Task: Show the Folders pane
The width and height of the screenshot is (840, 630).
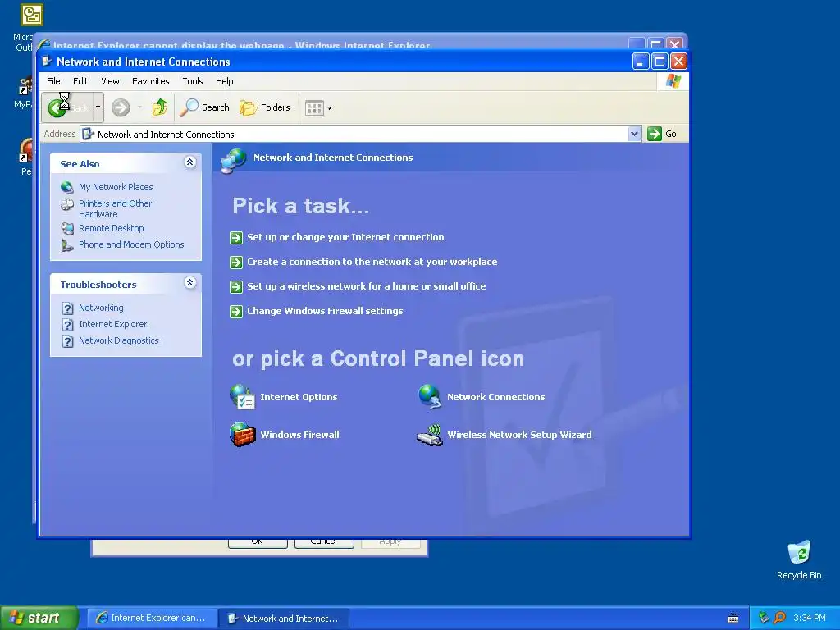Action: pyautogui.click(x=265, y=107)
